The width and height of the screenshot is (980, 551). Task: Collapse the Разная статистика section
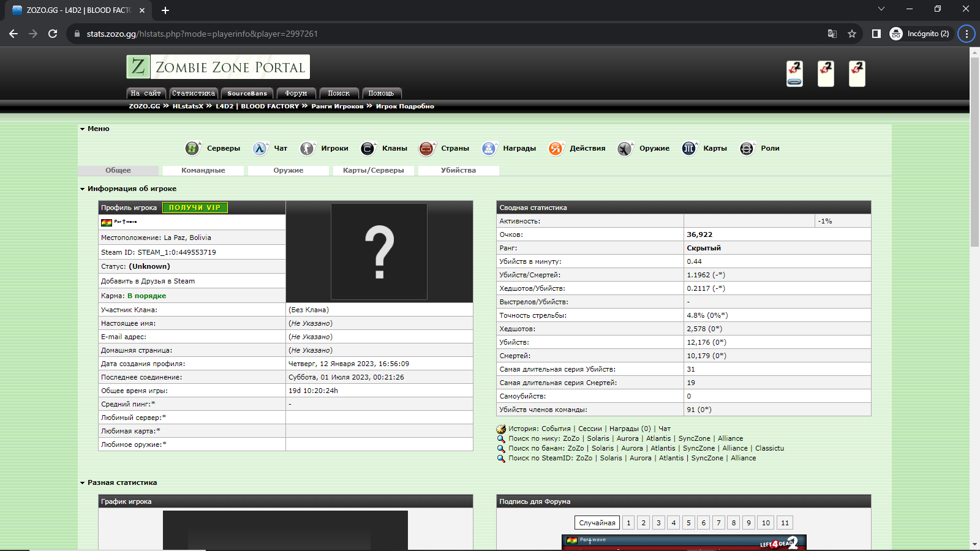pyautogui.click(x=83, y=483)
